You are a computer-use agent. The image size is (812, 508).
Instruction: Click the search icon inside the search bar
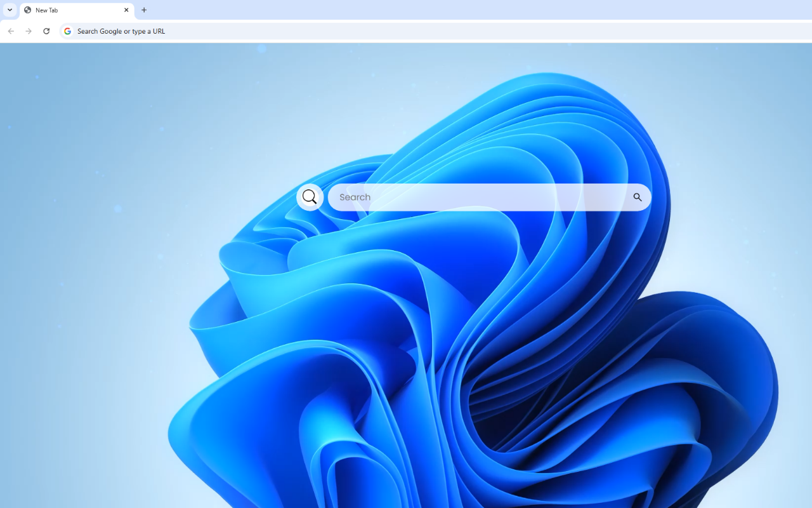(x=637, y=197)
